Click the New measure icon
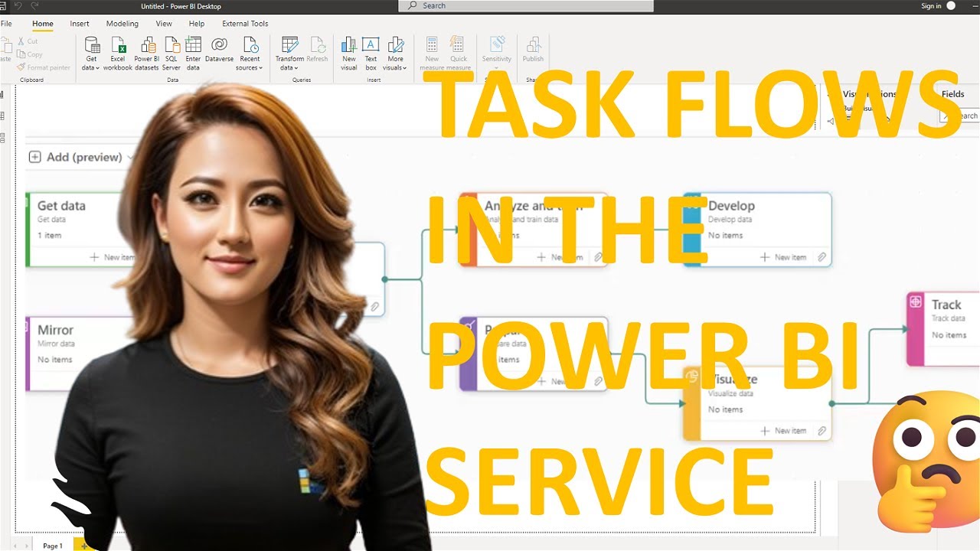 (x=432, y=44)
